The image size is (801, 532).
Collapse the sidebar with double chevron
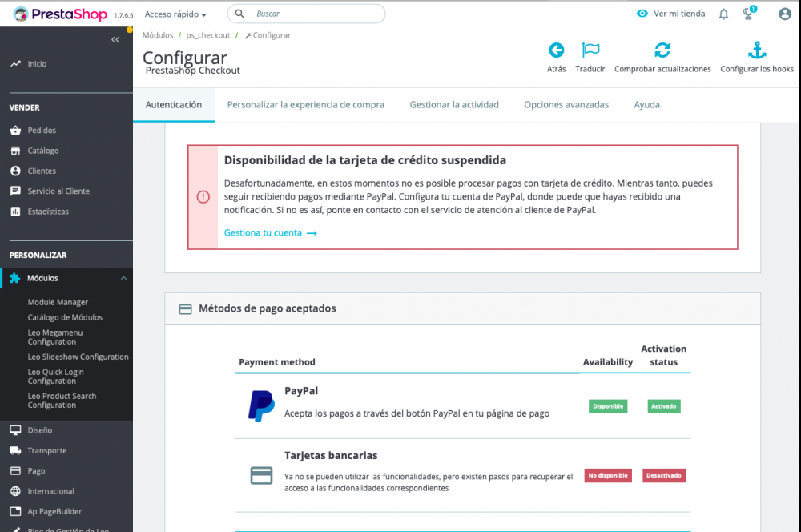pyautogui.click(x=115, y=38)
